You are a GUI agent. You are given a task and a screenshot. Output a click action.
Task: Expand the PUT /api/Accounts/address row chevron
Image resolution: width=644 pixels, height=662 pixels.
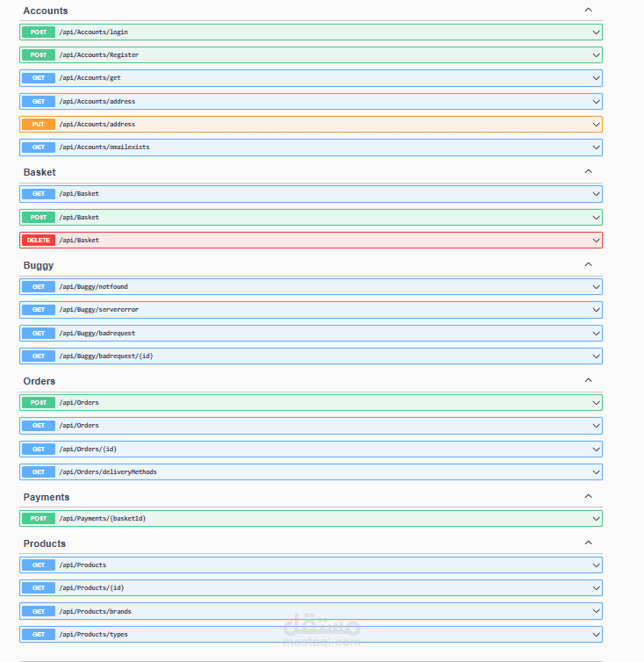[x=596, y=124]
